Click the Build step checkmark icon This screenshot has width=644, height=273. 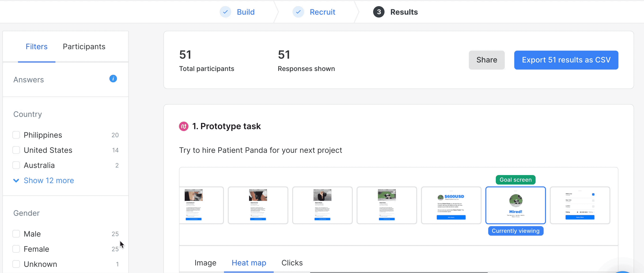point(225,12)
